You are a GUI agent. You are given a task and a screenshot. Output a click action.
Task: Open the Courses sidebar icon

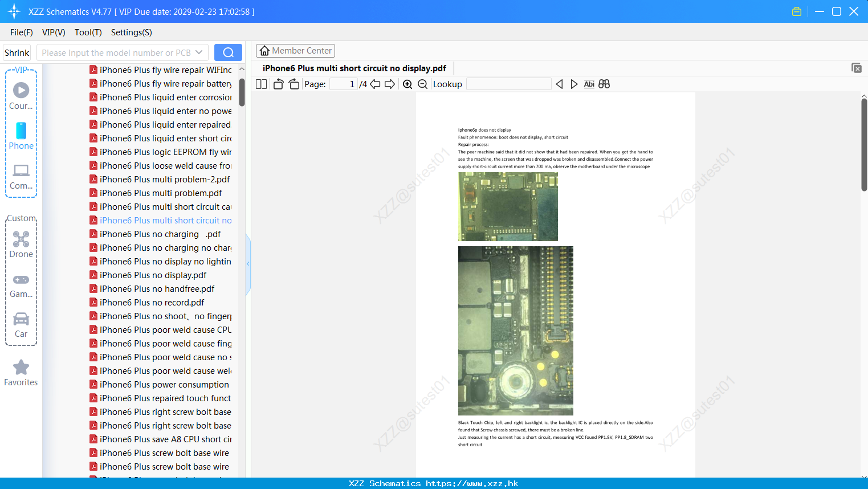click(21, 96)
